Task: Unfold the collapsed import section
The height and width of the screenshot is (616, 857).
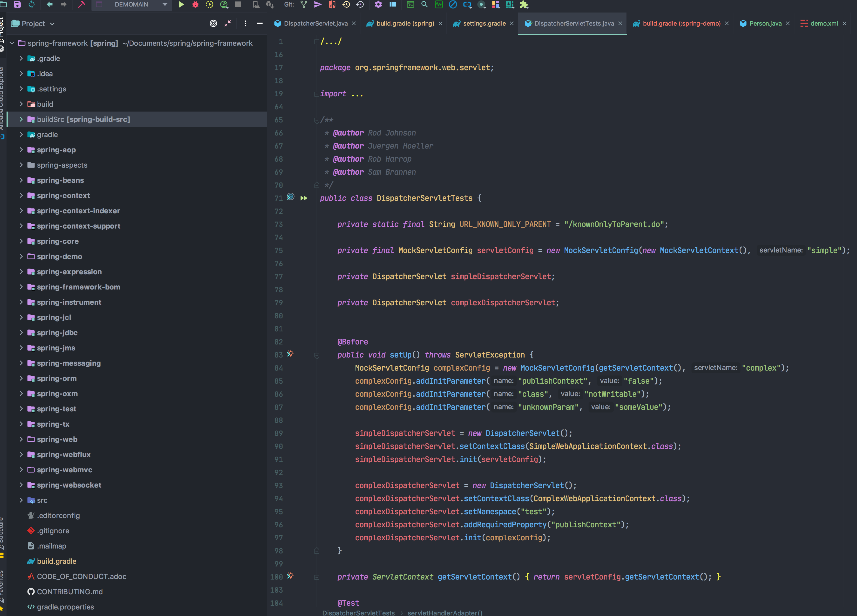Action: 317,94
